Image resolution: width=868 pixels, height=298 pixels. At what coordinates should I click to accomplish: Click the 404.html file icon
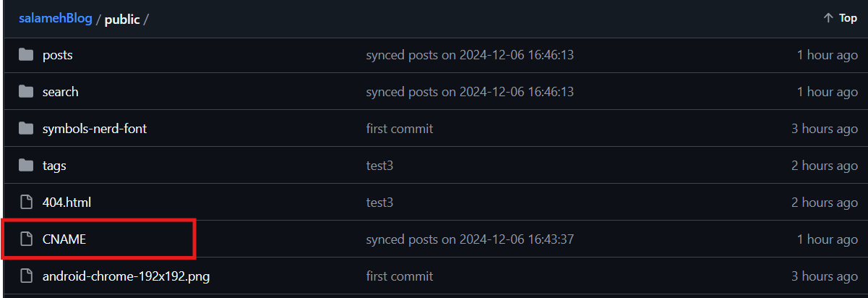27,203
